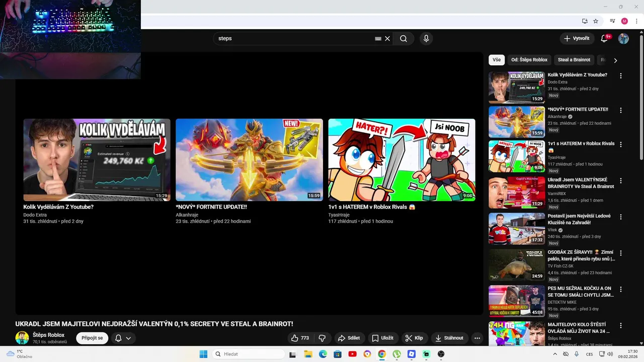Image resolution: width=644 pixels, height=362 pixels.
Task: Open uTorrent from the taskbar
Action: coord(397,354)
